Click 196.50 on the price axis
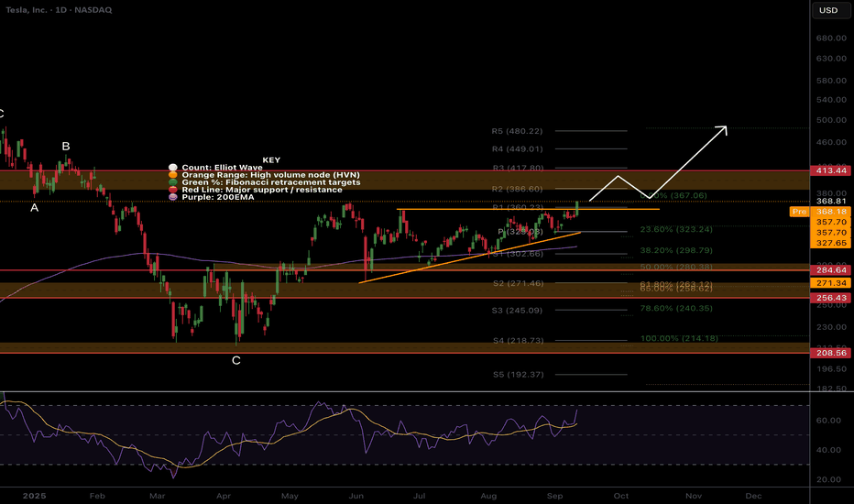 click(831, 369)
